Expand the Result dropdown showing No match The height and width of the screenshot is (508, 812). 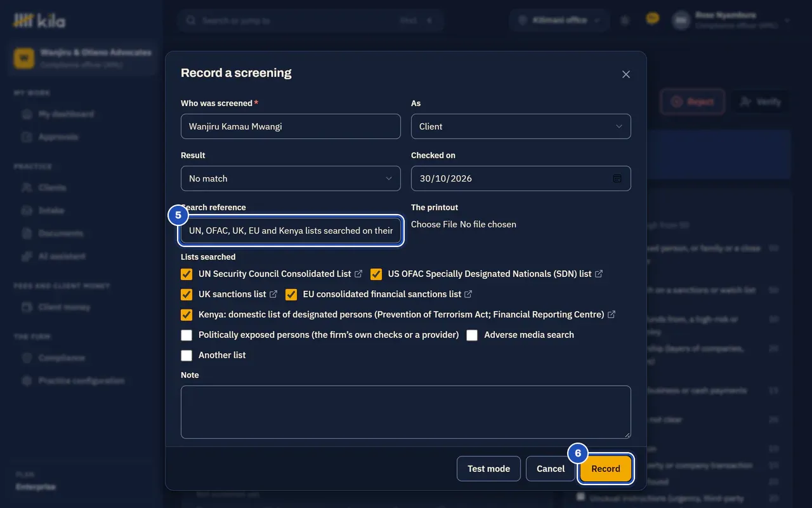click(x=291, y=178)
